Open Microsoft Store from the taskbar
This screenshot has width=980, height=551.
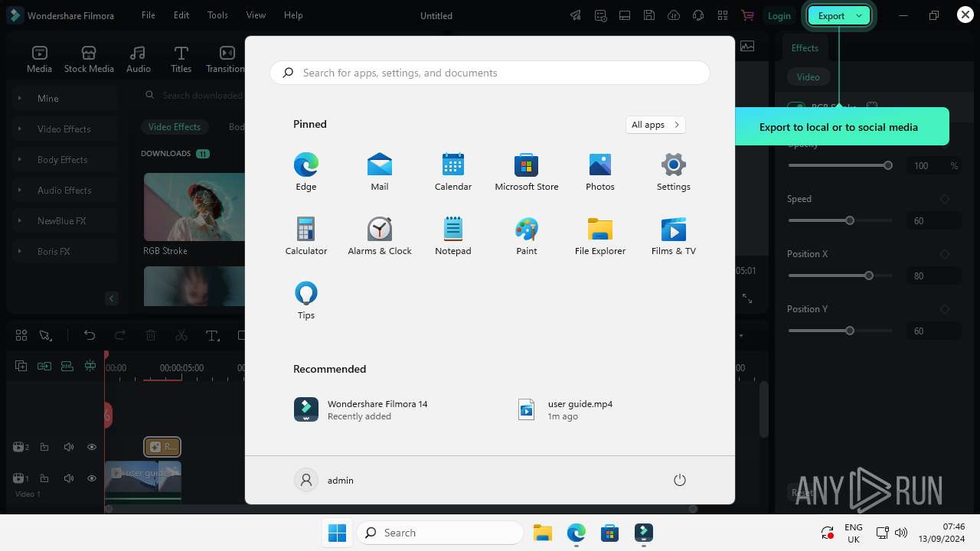click(x=610, y=533)
